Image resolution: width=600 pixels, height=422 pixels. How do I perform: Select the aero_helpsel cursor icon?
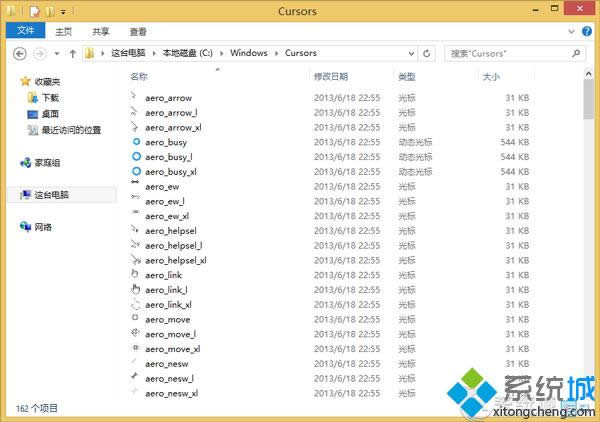point(135,229)
